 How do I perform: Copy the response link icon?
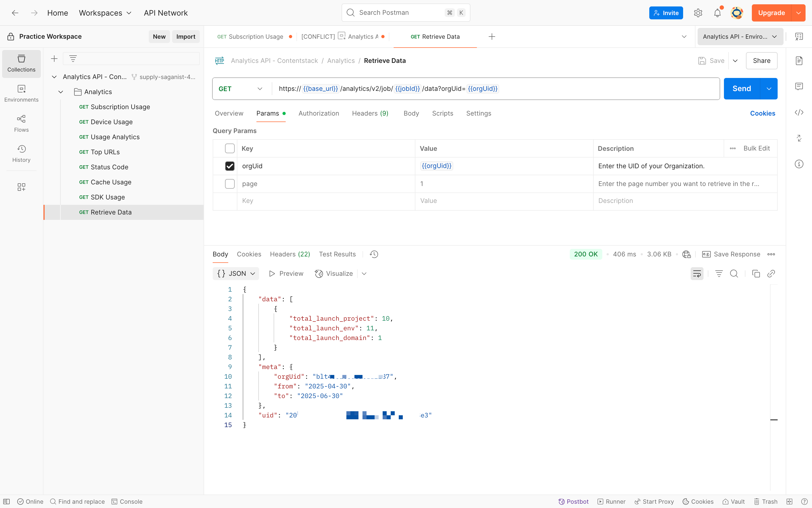[x=771, y=274]
